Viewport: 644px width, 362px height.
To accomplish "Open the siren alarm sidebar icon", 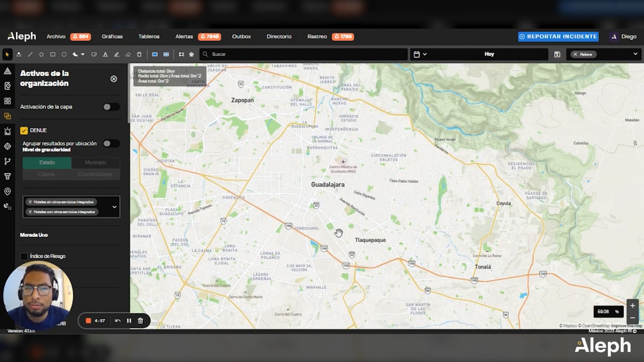I will coord(7,131).
